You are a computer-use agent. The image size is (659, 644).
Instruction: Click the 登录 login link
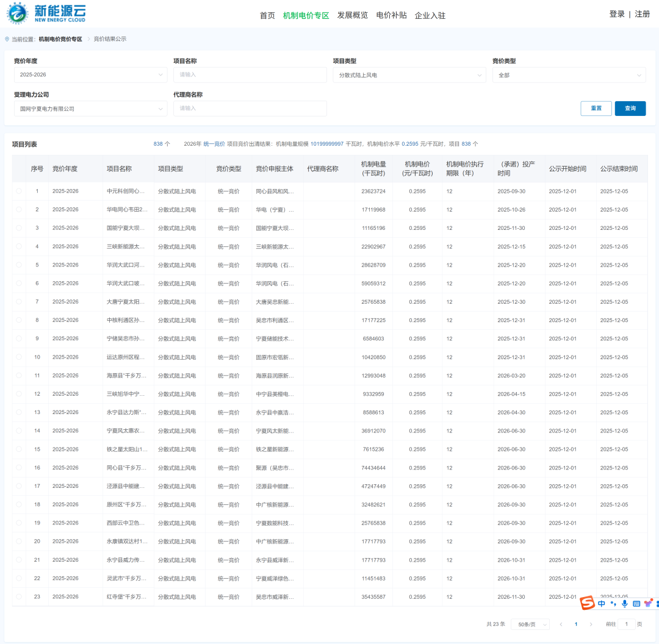pos(616,14)
